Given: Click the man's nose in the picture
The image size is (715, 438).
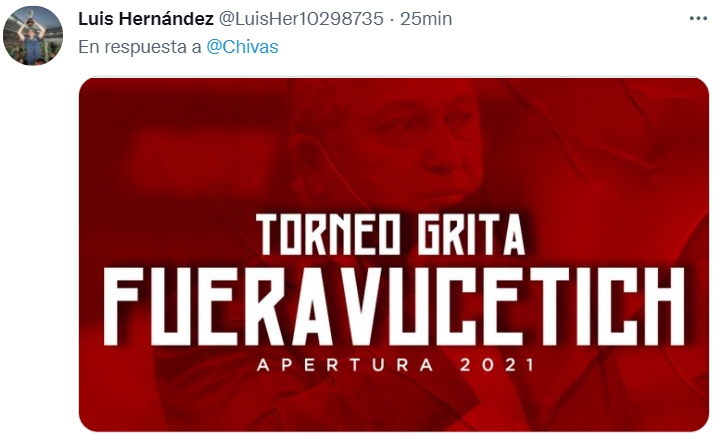Looking at the screenshot, I should (440, 157).
